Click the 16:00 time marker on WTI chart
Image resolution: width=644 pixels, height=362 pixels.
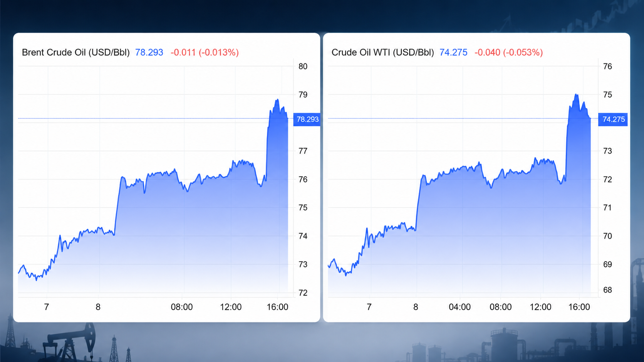[x=579, y=307]
